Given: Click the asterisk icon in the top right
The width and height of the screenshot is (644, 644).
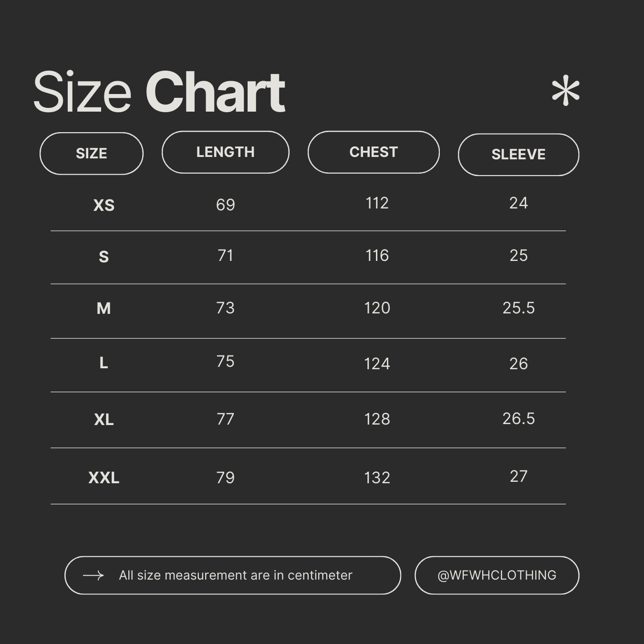Looking at the screenshot, I should coord(565,91).
